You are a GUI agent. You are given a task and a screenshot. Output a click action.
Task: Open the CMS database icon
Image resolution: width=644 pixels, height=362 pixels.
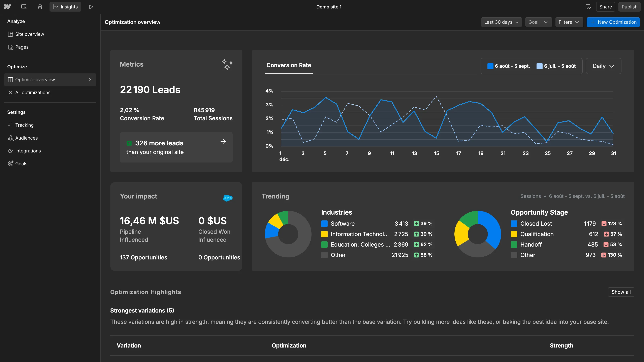click(40, 7)
